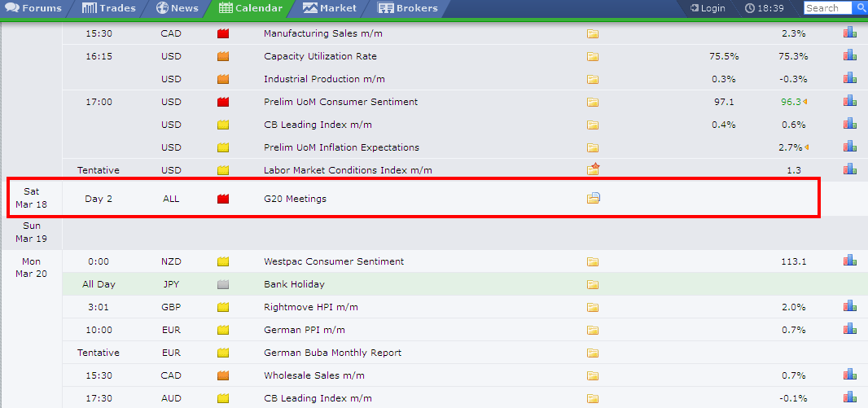Select the Bank Holiday event
This screenshot has width=868, height=408.
click(x=294, y=284)
